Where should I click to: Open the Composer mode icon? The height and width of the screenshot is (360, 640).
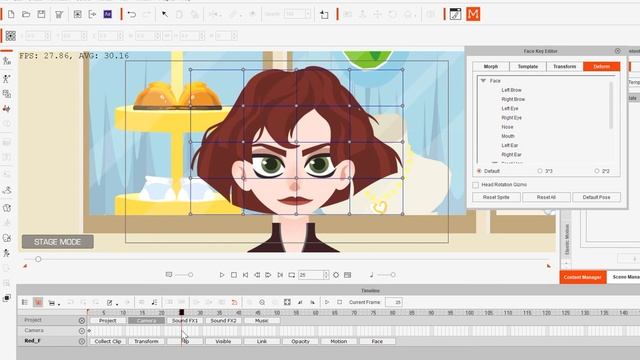point(456,14)
